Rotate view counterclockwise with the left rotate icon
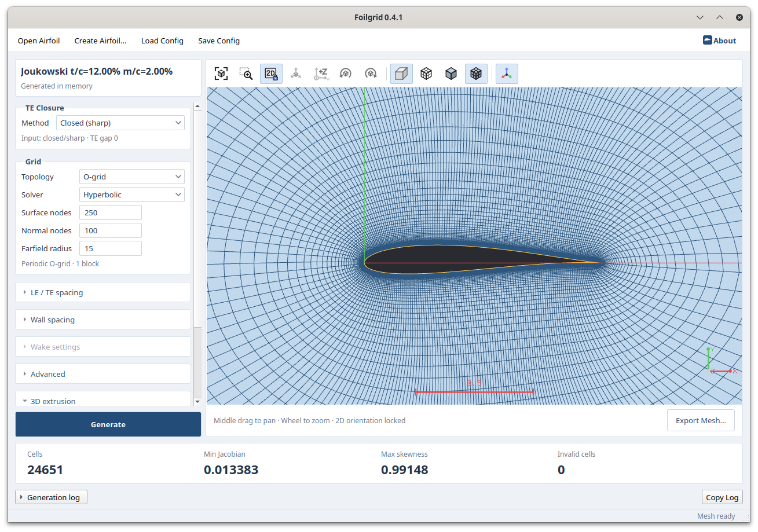Viewport: 758px width, 532px height. (346, 74)
